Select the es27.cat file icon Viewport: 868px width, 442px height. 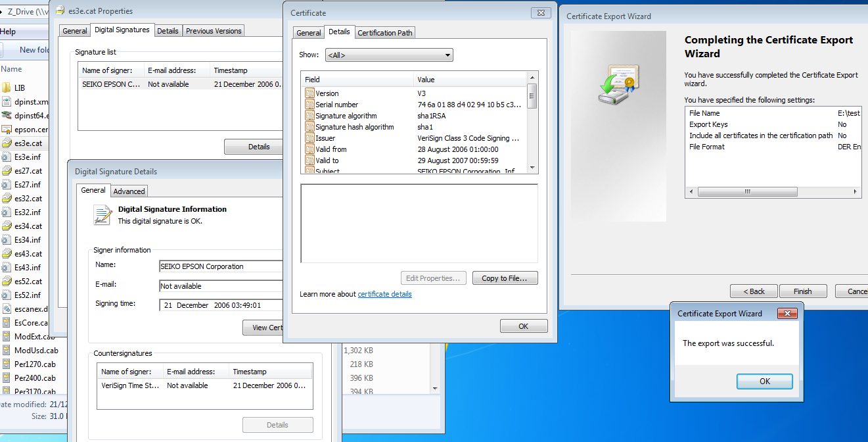(7, 171)
